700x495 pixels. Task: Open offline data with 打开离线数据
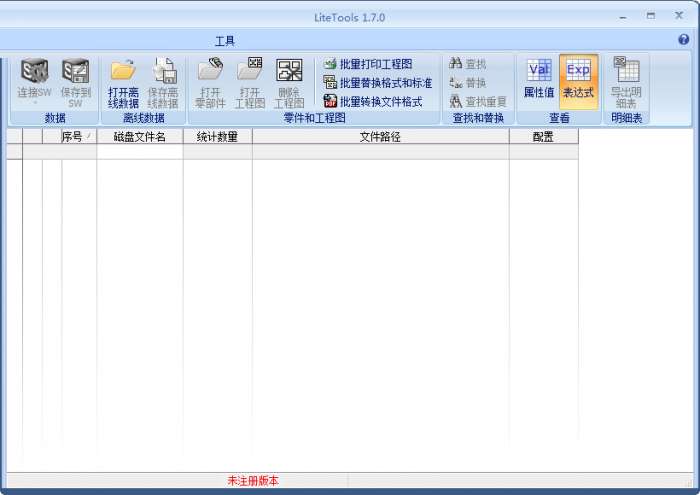pos(123,83)
